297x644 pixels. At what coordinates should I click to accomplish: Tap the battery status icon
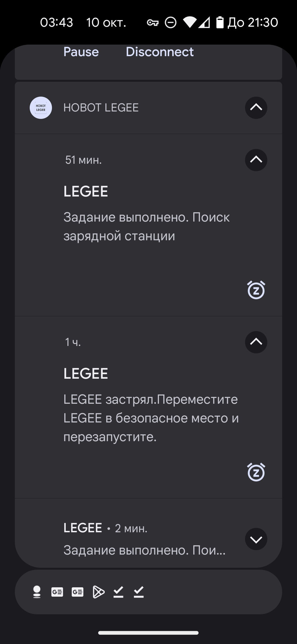[x=220, y=23]
